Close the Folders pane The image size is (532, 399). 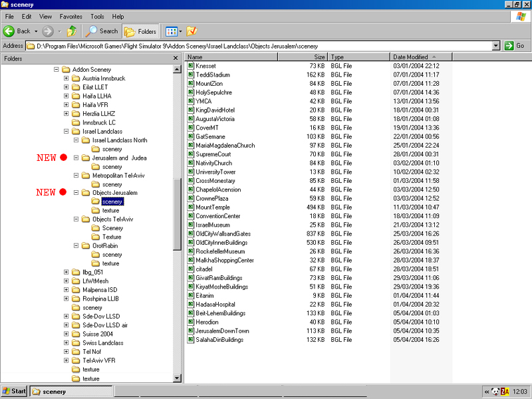pos(176,59)
